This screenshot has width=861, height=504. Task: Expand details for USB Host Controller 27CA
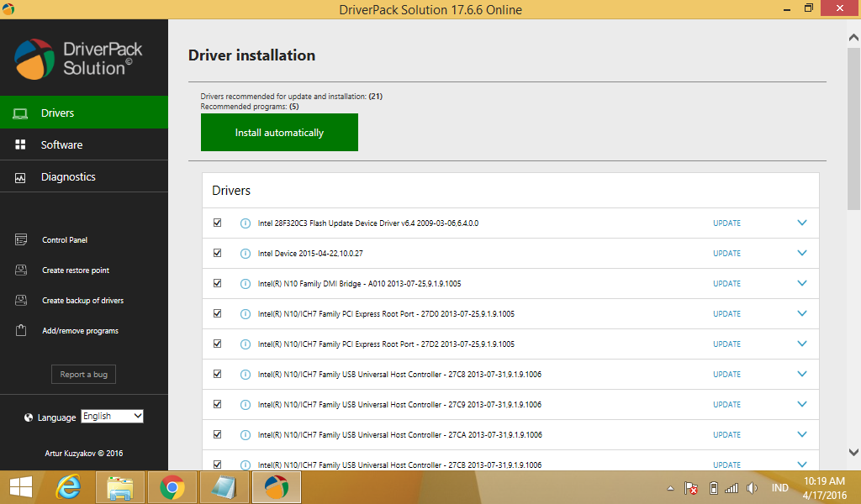(x=801, y=433)
